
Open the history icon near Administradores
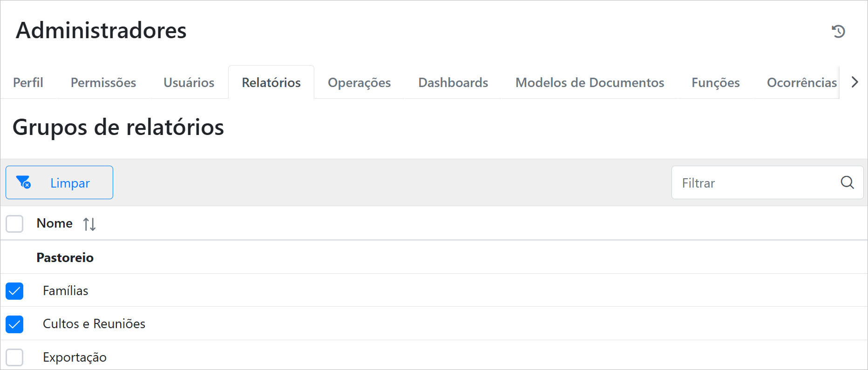point(838,31)
